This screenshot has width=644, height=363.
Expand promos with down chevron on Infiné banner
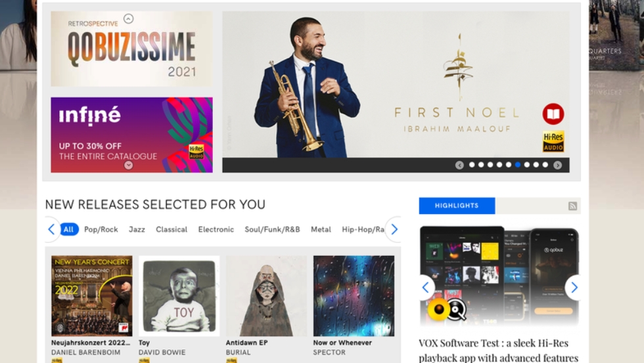129,165
